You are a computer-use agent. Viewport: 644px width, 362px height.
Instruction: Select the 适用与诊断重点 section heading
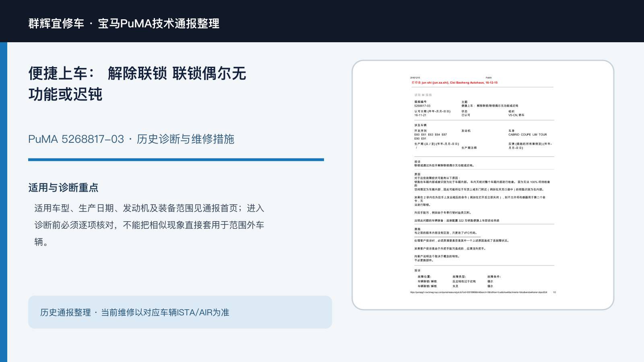[63, 187]
